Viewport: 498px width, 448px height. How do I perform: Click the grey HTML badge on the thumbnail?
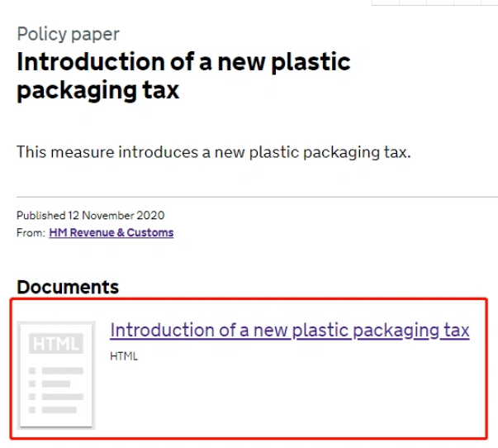click(x=56, y=343)
